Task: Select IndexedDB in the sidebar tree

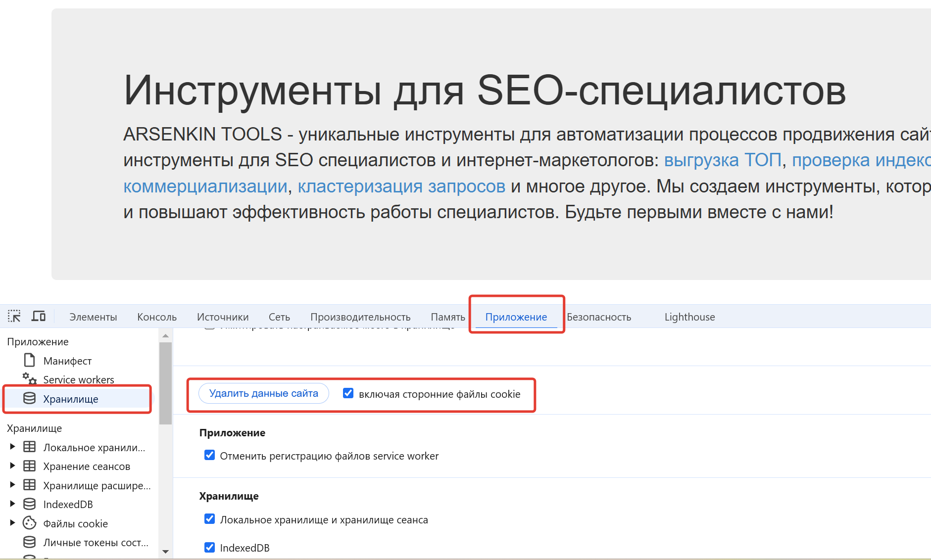Action: [79, 505]
